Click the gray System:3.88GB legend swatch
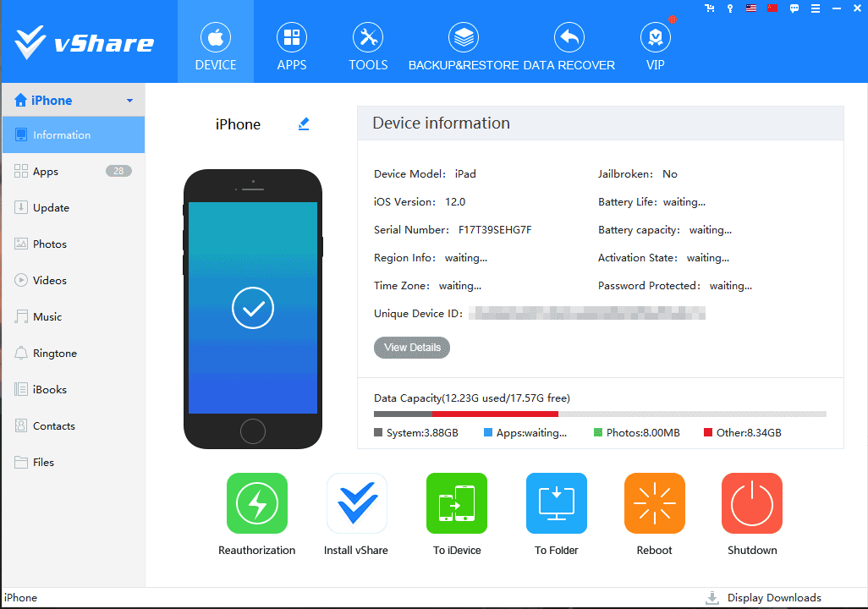 click(x=378, y=432)
